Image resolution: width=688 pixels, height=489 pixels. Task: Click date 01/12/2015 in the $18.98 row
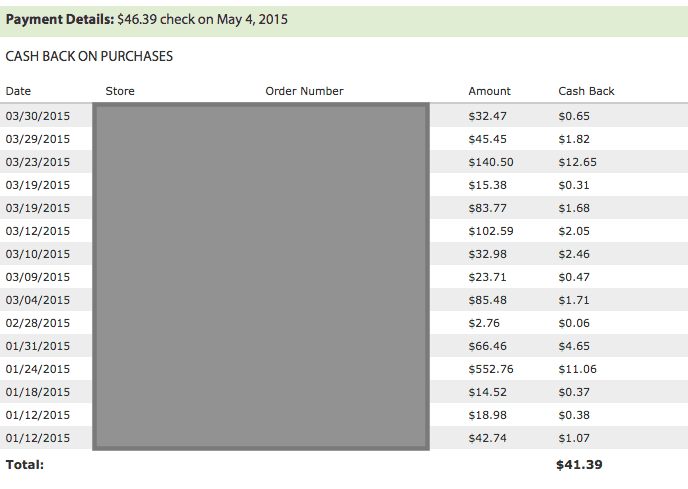pyautogui.click(x=38, y=415)
